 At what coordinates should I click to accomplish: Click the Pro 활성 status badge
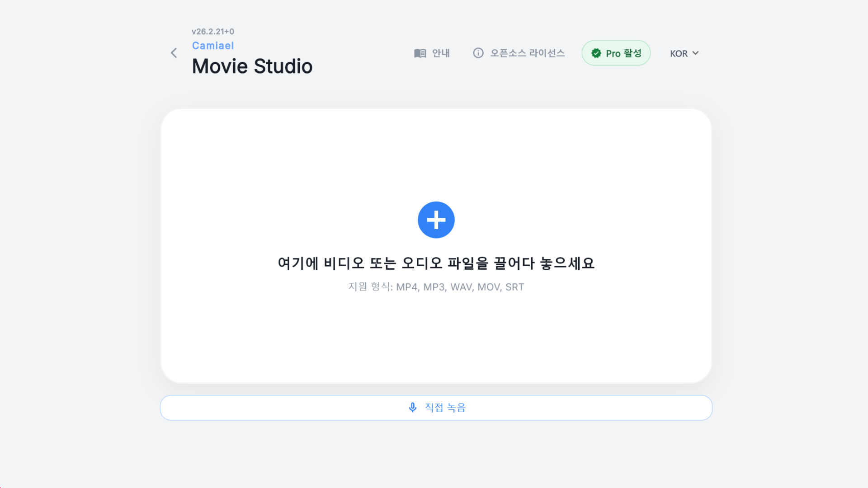tap(616, 53)
